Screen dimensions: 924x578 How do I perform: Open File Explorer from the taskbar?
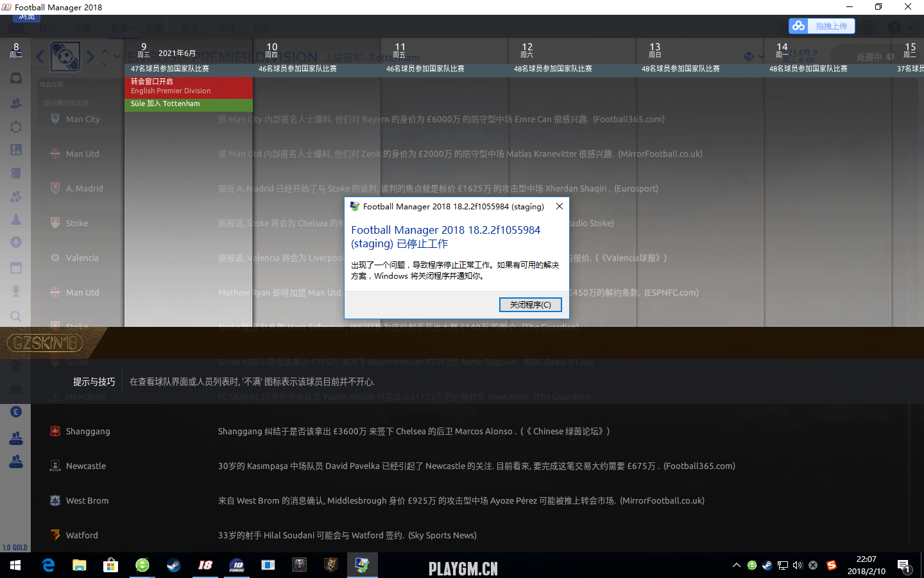[80, 565]
